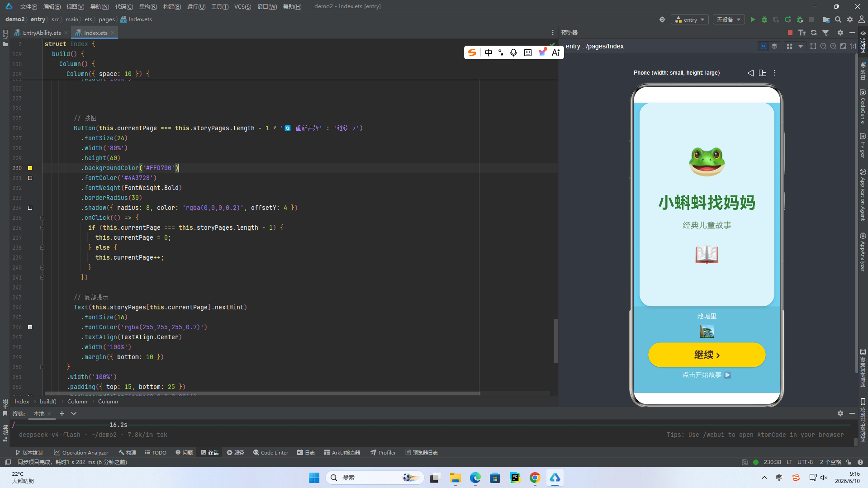Screen dimensions: 868x488
Task: Toggle component layers view in previewer
Action: pos(774,46)
